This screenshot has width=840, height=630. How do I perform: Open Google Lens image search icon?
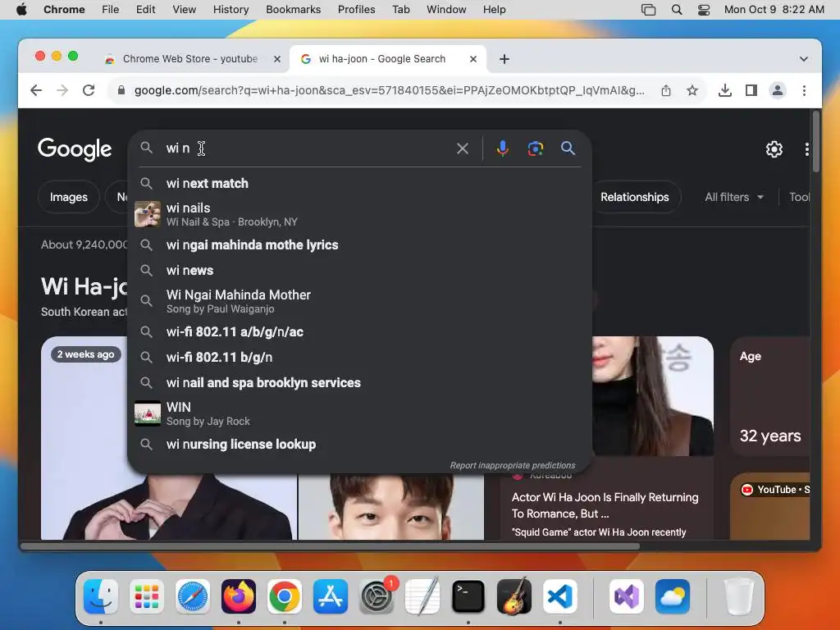click(535, 148)
